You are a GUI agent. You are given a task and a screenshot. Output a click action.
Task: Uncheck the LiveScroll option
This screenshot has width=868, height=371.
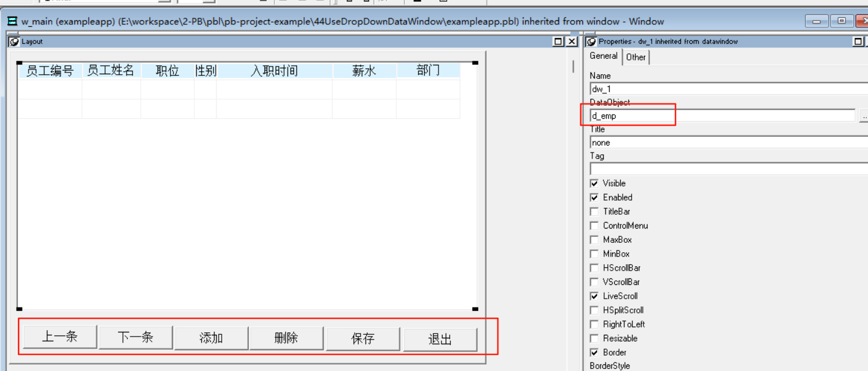coord(594,296)
